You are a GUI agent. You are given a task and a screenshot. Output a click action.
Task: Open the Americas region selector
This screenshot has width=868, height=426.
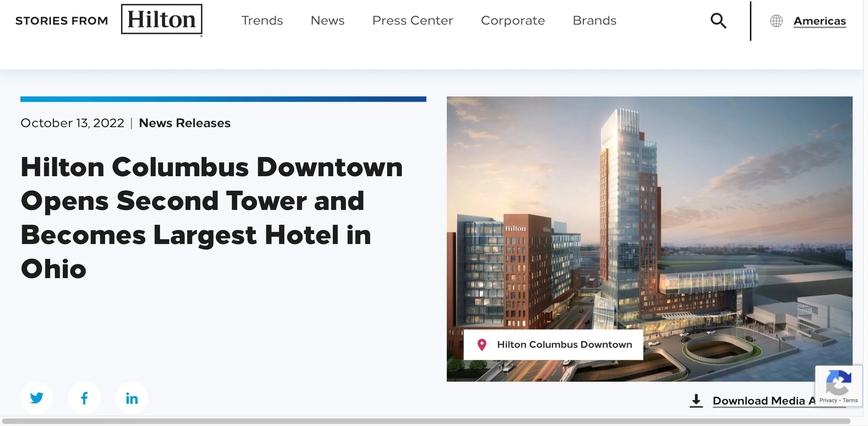tap(819, 21)
